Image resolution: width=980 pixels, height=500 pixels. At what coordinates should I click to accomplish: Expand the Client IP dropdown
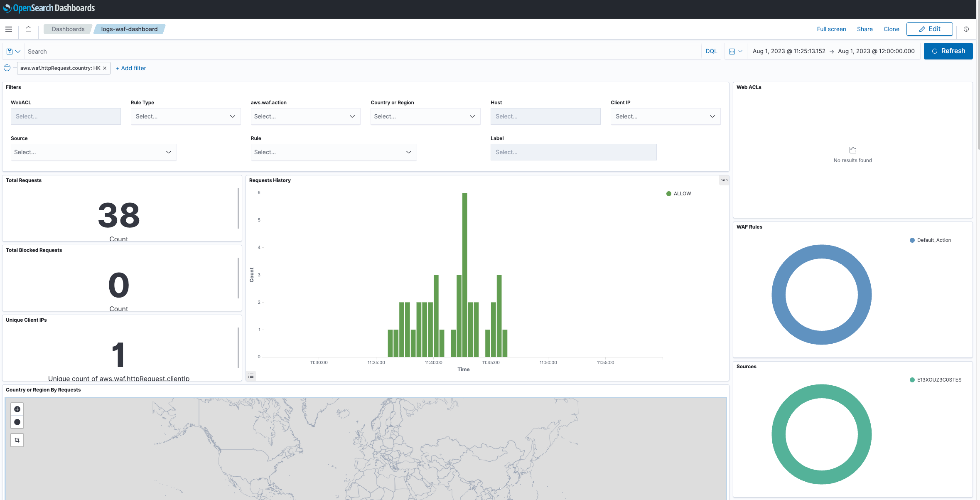665,116
